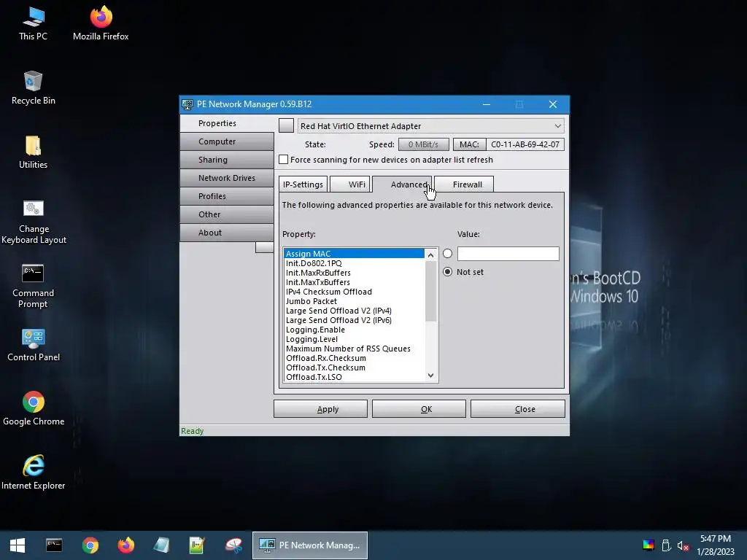Viewport: 747px width, 560px height.
Task: Click PE Network Manager taskbar button
Action: pos(309,545)
